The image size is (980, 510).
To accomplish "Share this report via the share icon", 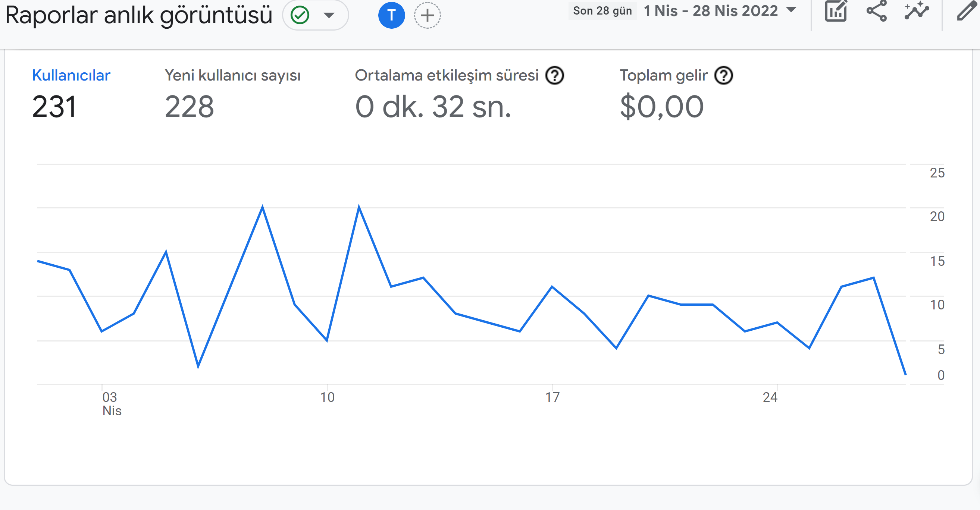I will pyautogui.click(x=877, y=11).
